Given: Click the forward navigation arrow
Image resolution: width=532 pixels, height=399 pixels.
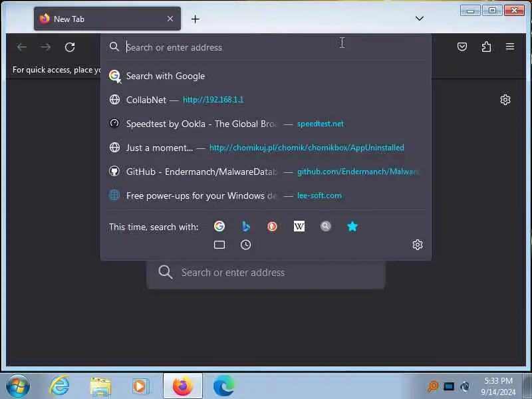Looking at the screenshot, I should [x=45, y=47].
